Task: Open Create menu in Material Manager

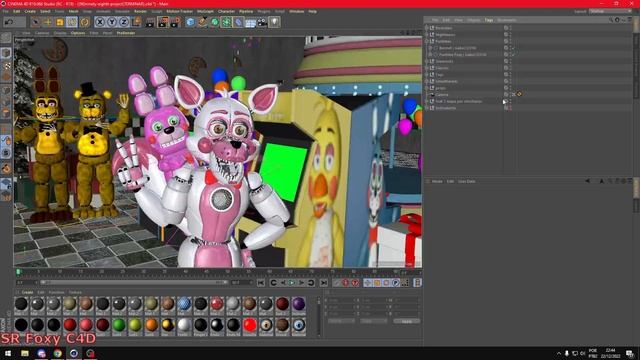Action: tap(27, 292)
